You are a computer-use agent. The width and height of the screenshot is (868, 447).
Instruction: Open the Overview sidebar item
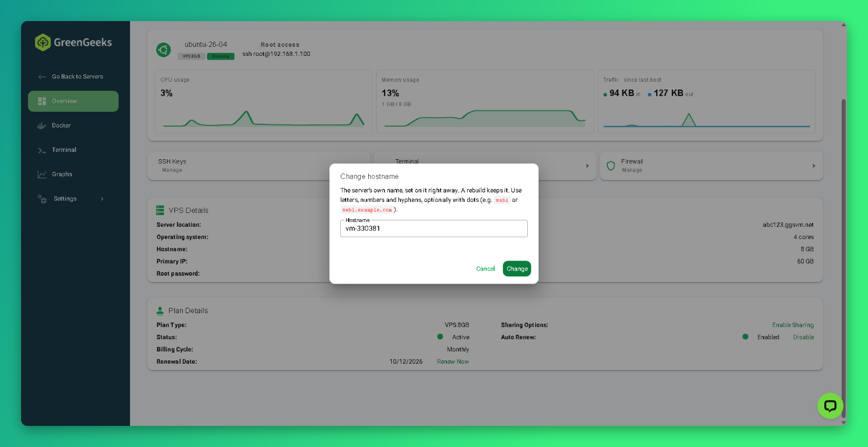(73, 101)
